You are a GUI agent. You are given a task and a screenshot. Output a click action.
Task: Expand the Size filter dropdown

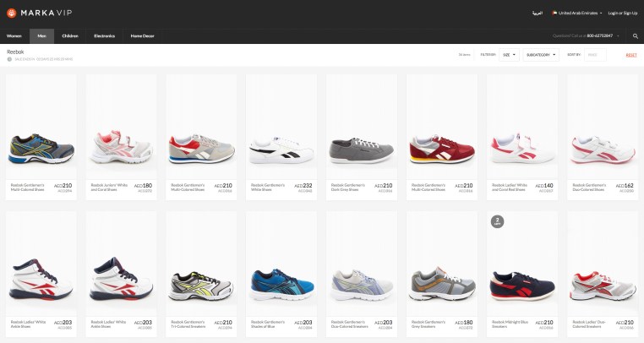510,55
